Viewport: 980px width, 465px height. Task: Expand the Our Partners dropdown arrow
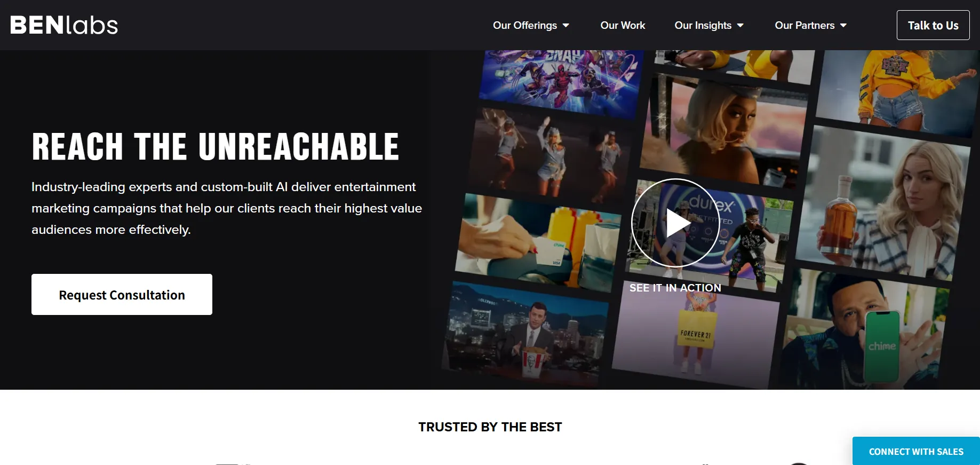click(x=843, y=25)
